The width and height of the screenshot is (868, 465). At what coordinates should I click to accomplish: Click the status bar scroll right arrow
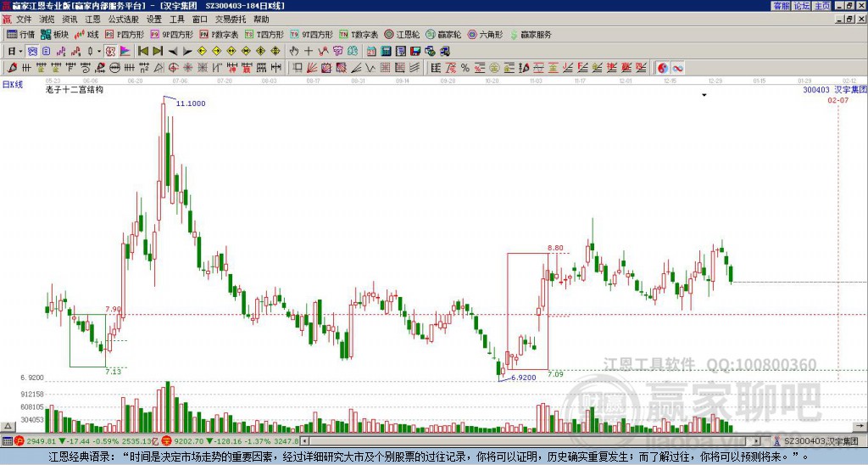tap(757, 441)
